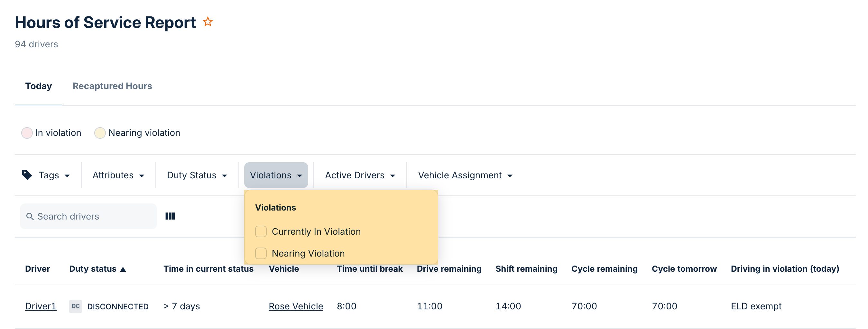868x329 pixels.
Task: Click the DC disconnected status badge
Action: pos(76,306)
